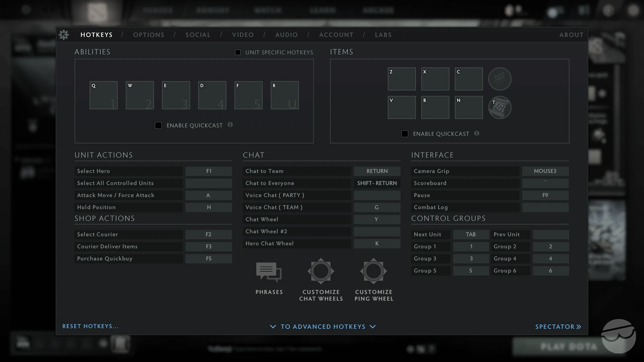The height and width of the screenshot is (362, 644).
Task: Open Customize Chat Wheels icon
Action: (x=321, y=271)
